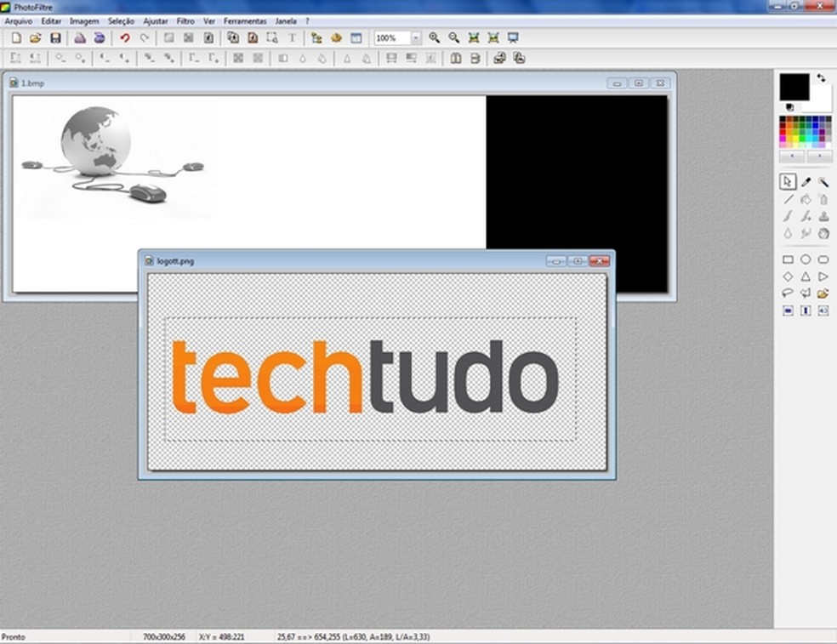
Task: Switch selection shape to ellipse
Action: click(x=806, y=259)
